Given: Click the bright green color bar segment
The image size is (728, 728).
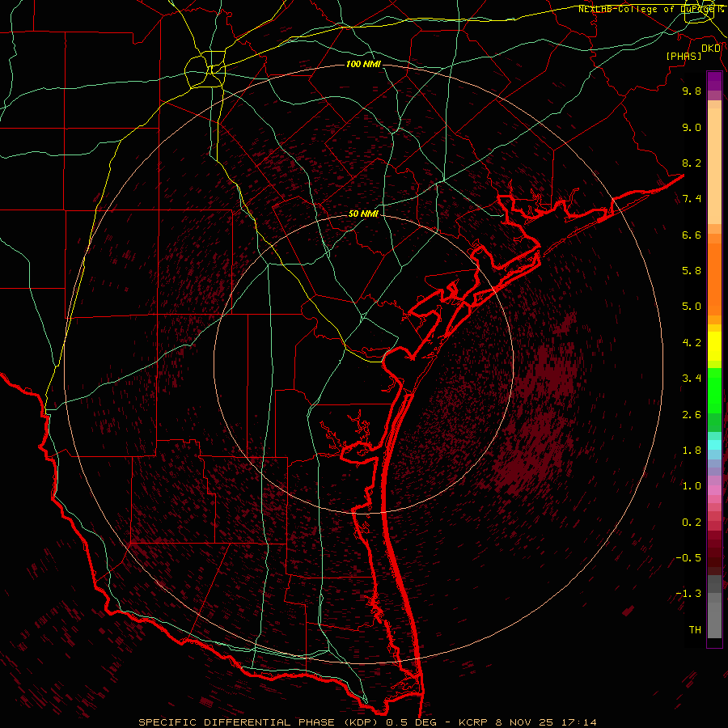Looking at the screenshot, I should [714, 391].
